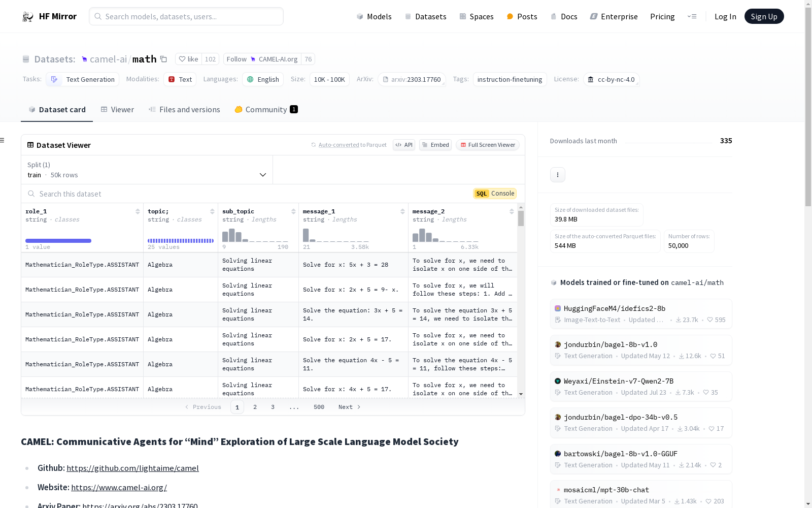Expand the Split train dropdown
812x508 pixels.
click(x=147, y=170)
